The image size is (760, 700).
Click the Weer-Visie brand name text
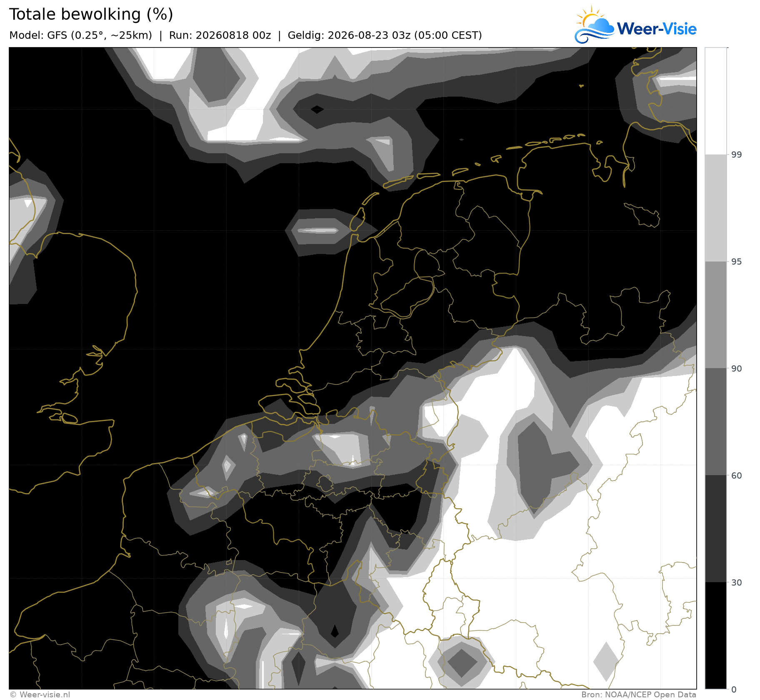click(x=657, y=29)
